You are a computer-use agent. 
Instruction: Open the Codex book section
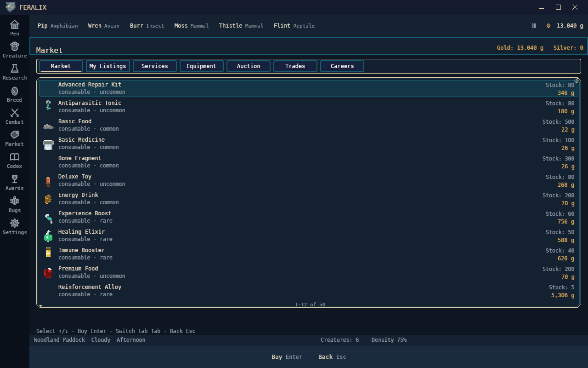15,160
